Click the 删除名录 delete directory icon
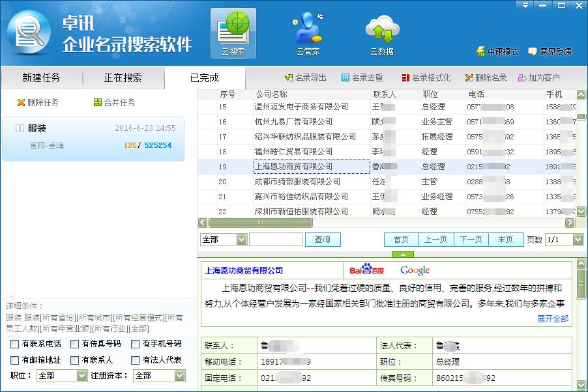 [469, 78]
